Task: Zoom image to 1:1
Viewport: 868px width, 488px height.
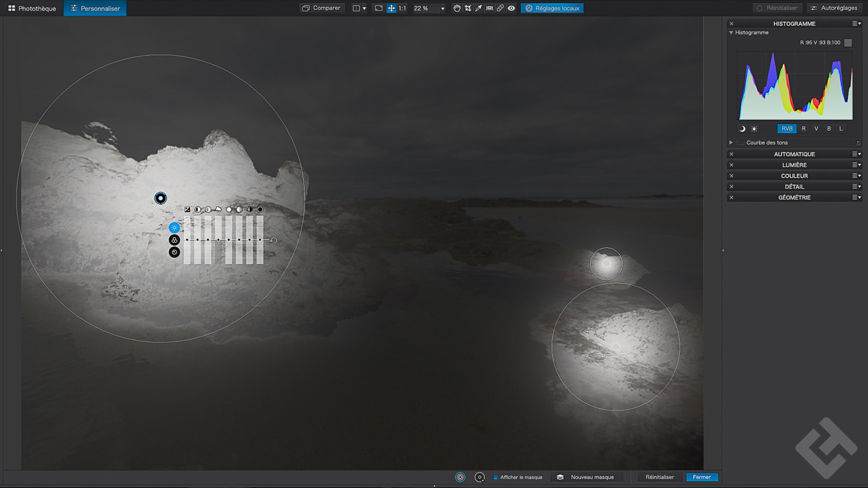Action: tap(402, 8)
